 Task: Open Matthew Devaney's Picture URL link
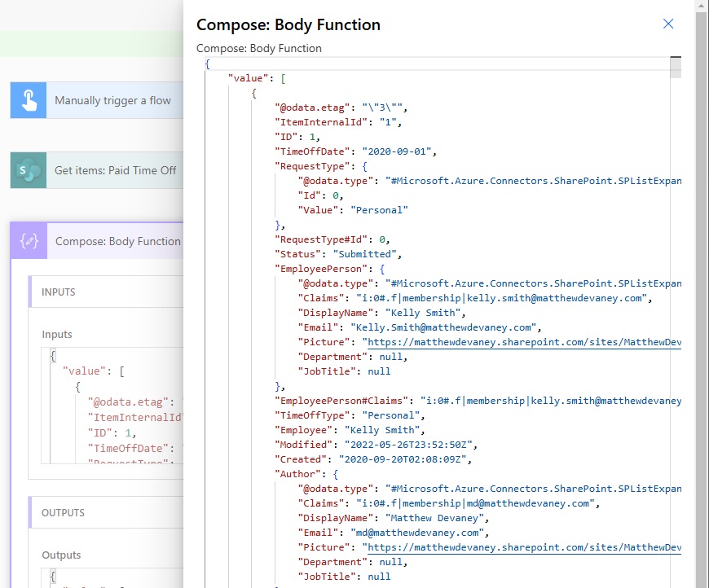coord(522,547)
